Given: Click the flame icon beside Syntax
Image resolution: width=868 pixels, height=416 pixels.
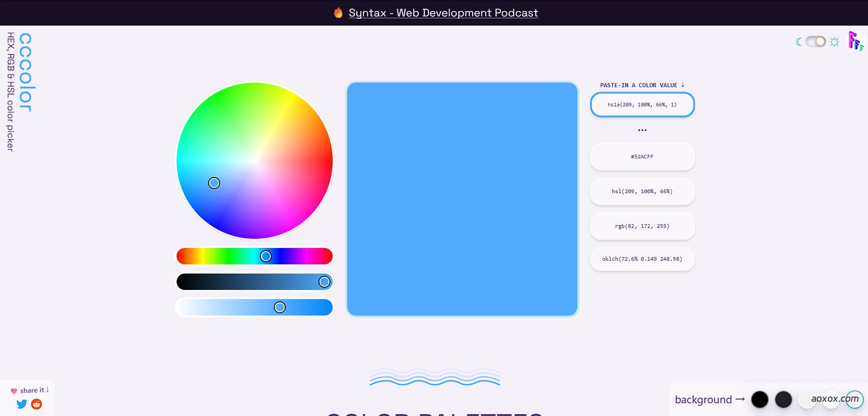Looking at the screenshot, I should coord(338,13).
